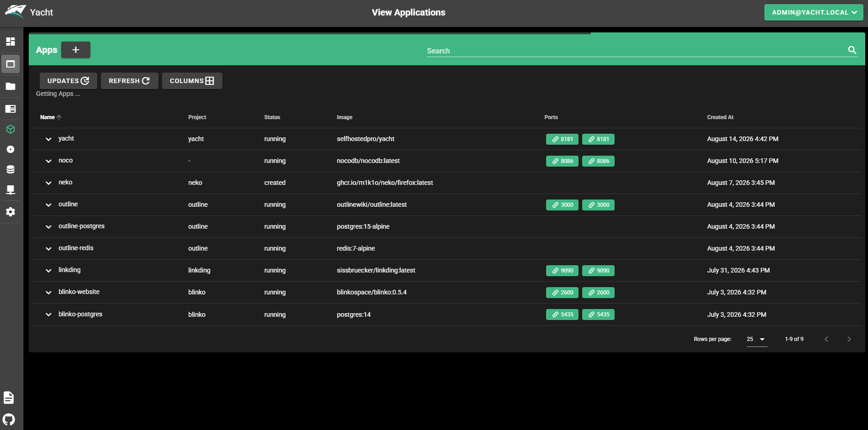This screenshot has height=430, width=868.
Task: Expand the Resources cube icon in sidebar
Action: coord(11,129)
